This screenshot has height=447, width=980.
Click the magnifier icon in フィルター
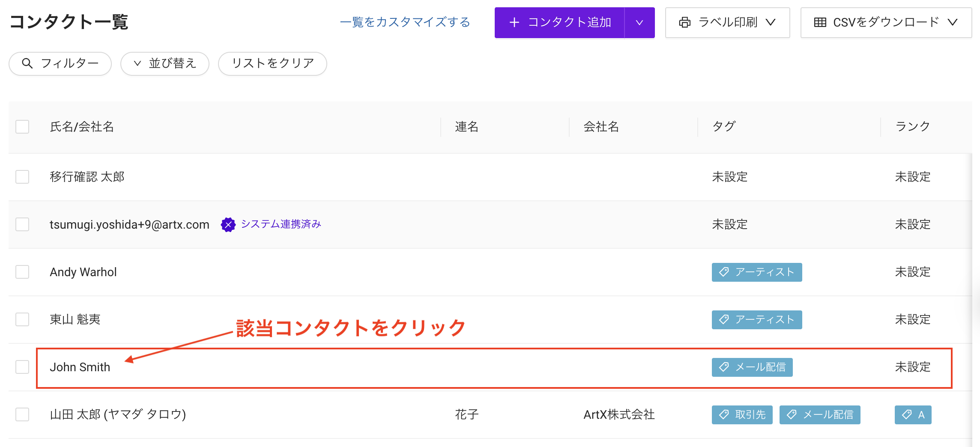[x=27, y=63]
